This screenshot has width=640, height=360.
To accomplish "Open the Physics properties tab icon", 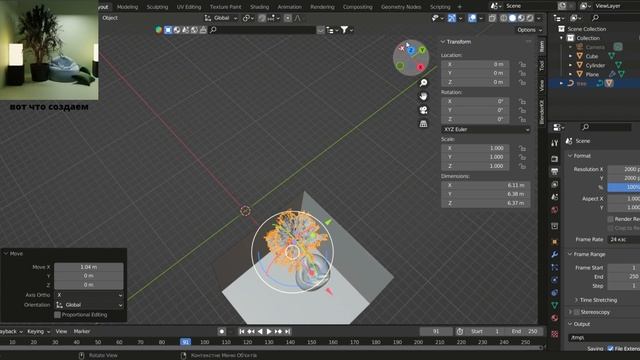I will click(554, 280).
